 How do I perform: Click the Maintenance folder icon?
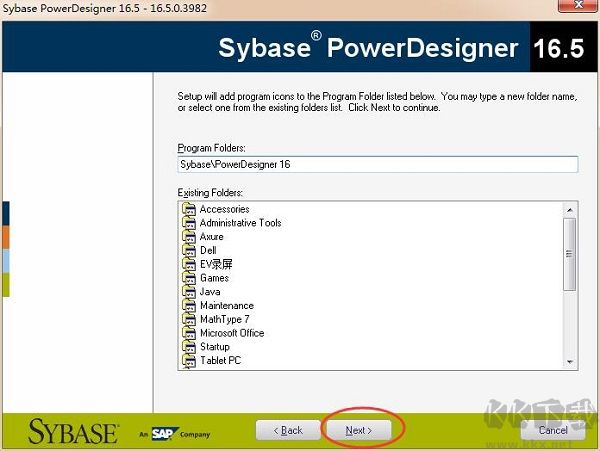pos(189,306)
